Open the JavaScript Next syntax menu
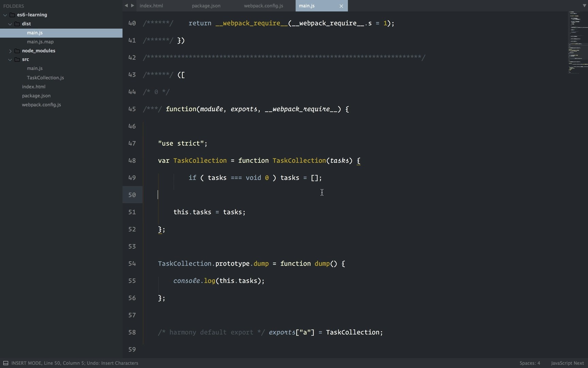The height and width of the screenshot is (368, 588). pyautogui.click(x=567, y=363)
